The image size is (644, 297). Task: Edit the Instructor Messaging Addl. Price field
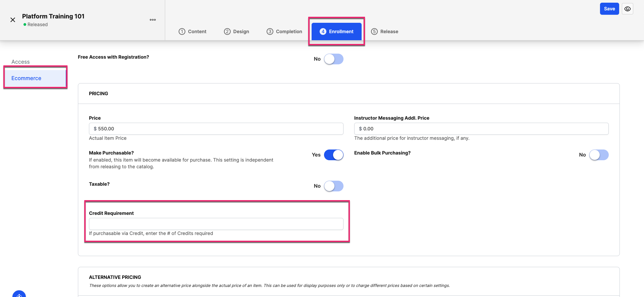pyautogui.click(x=481, y=129)
